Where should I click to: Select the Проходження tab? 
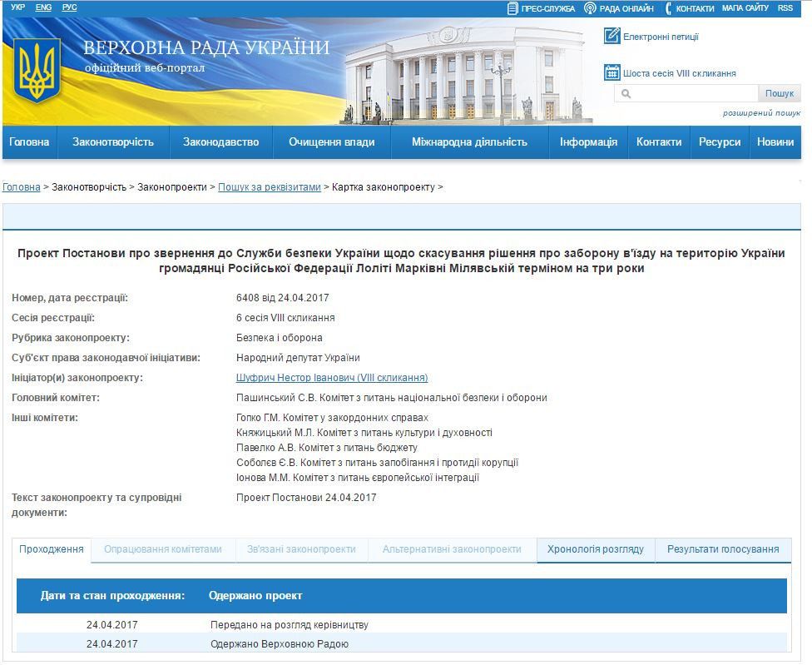52,549
